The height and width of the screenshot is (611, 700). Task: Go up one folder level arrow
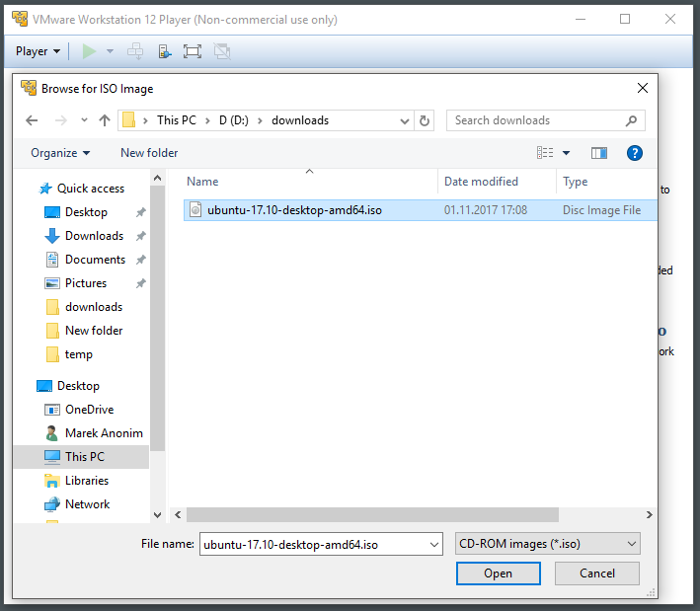tap(105, 120)
